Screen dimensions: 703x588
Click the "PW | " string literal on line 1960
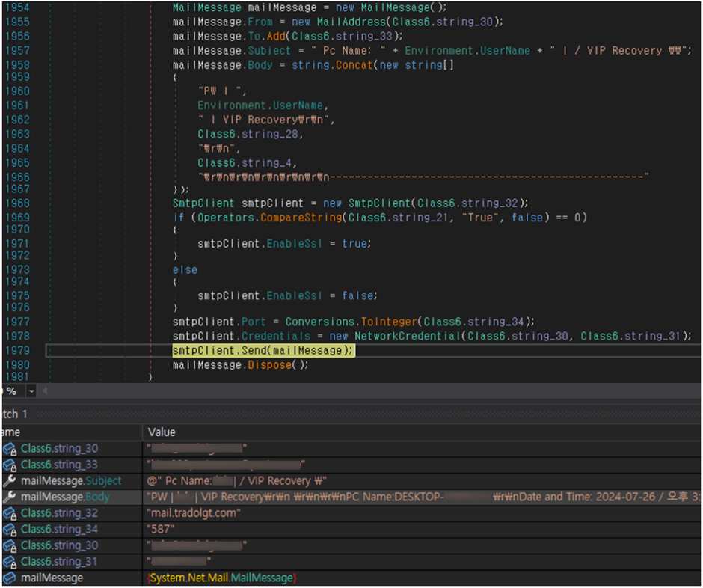click(221, 91)
